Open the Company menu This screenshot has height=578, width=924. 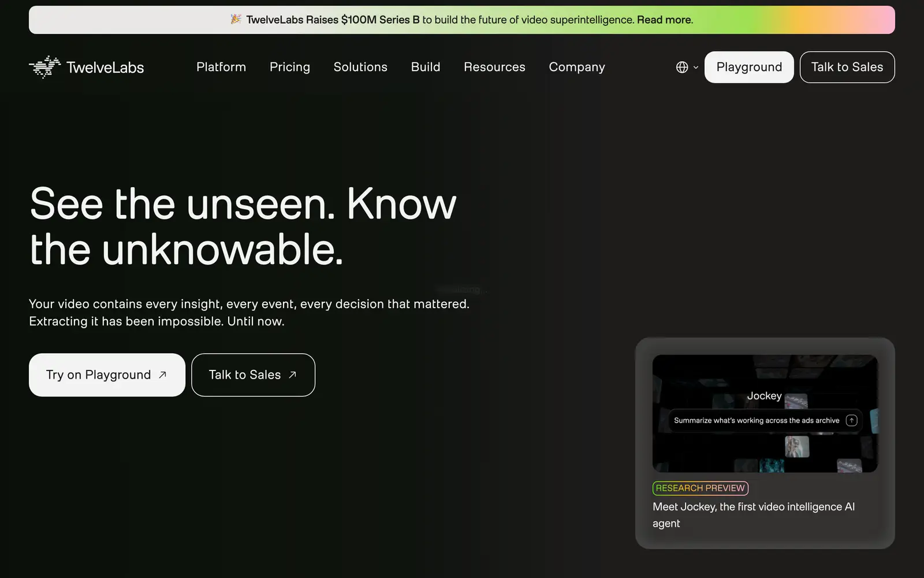(577, 67)
